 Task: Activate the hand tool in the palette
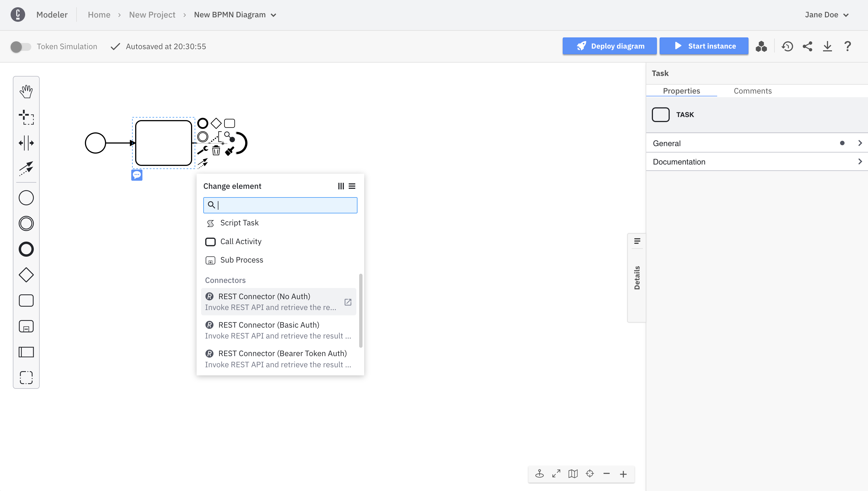coord(26,91)
